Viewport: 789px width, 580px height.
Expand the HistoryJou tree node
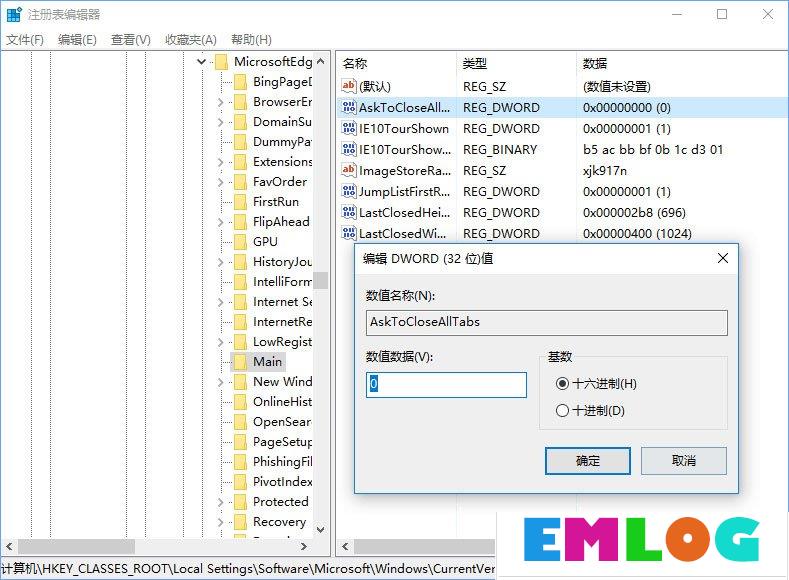[x=220, y=262]
